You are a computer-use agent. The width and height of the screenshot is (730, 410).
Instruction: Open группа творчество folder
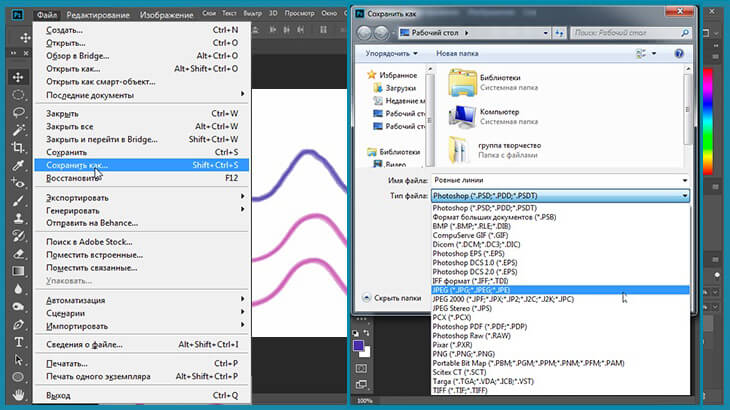click(x=494, y=150)
